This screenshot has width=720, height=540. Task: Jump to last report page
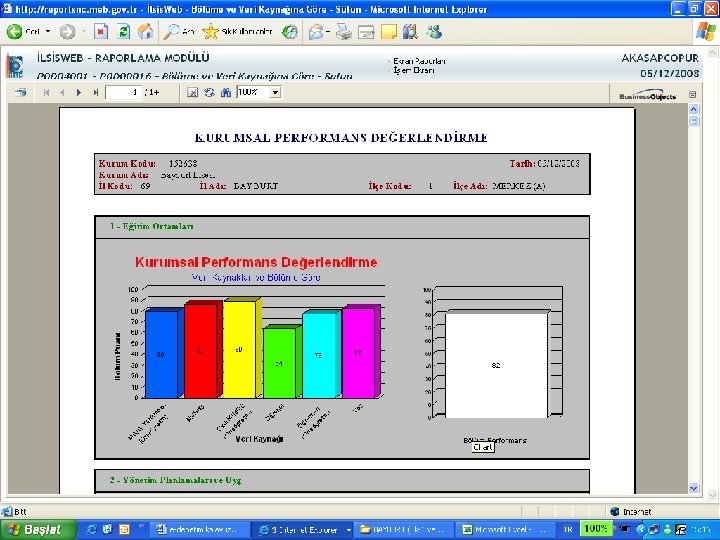point(96,93)
